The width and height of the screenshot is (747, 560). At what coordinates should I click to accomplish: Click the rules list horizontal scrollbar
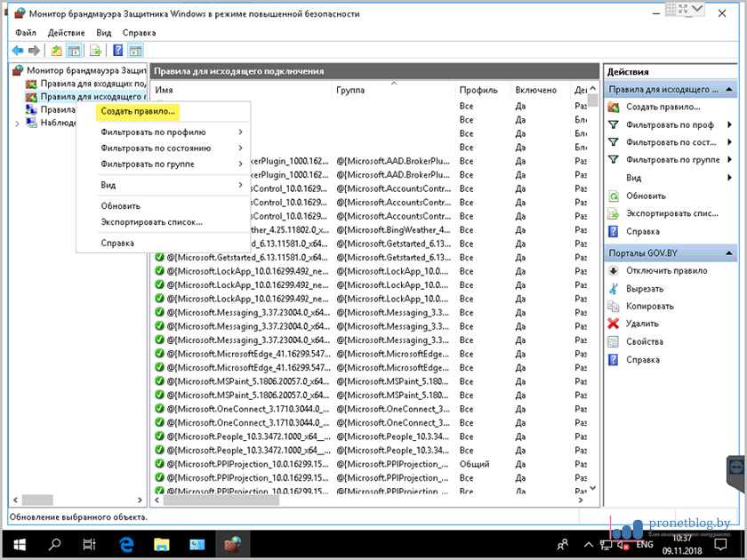pos(356,501)
